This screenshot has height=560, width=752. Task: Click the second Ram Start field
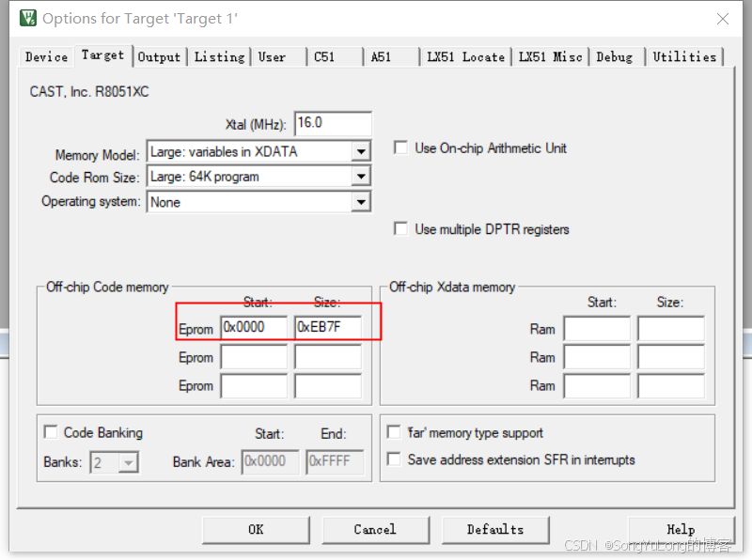coord(597,357)
